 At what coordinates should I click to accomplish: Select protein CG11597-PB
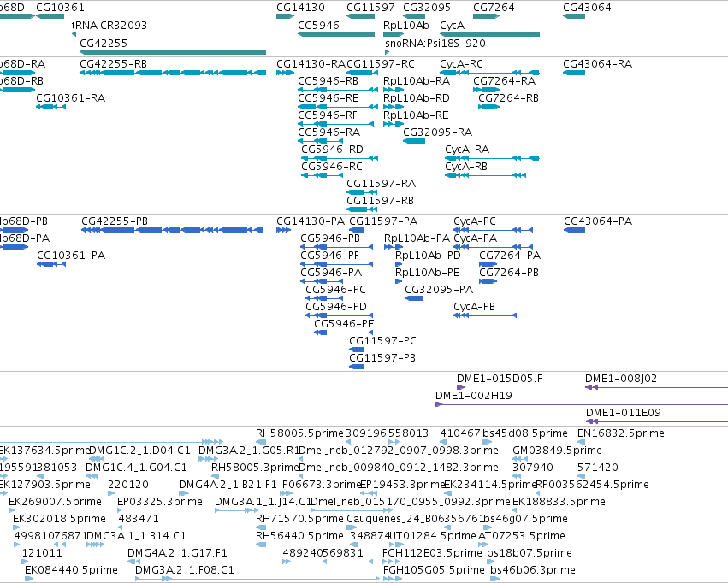click(x=382, y=358)
